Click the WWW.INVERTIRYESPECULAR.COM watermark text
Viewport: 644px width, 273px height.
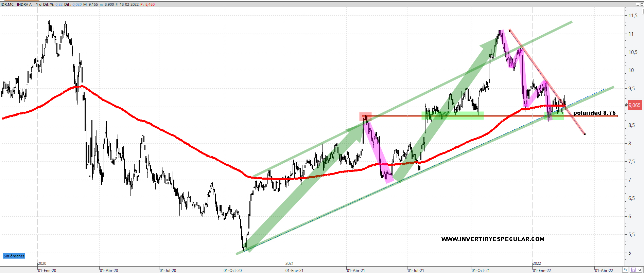click(493, 239)
